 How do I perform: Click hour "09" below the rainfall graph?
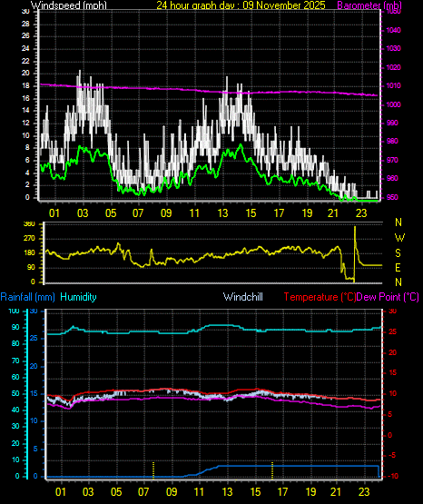click(x=172, y=492)
